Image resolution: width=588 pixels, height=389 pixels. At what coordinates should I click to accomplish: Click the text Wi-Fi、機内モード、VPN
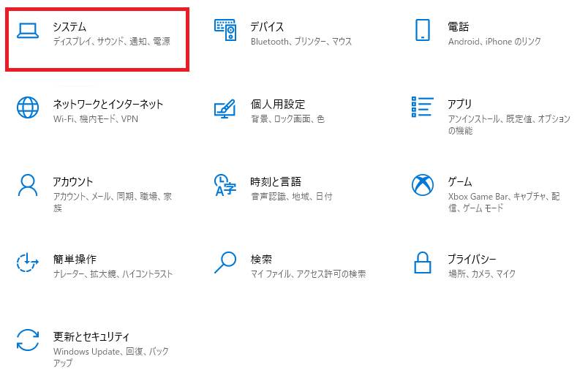click(x=96, y=119)
